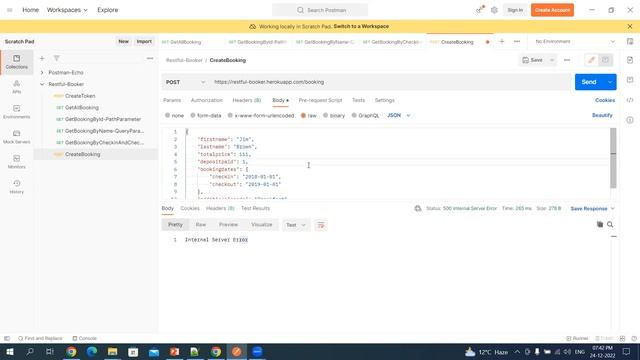Click the pencil edit icon next to Save
This screenshot has width=640, height=360.
click(x=591, y=60)
